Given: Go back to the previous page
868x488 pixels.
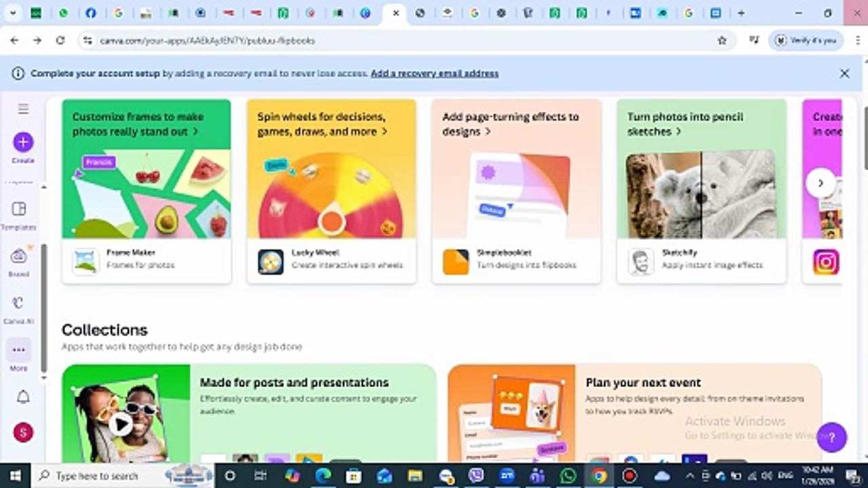Looking at the screenshot, I should (15, 41).
